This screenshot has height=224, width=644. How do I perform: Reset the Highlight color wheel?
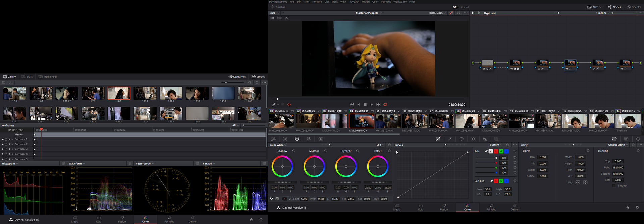coord(358,151)
